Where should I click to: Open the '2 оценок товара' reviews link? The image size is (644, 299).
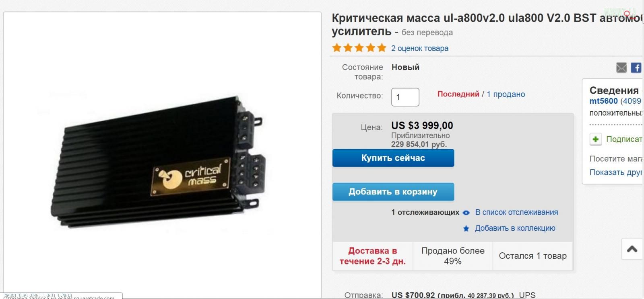(x=420, y=48)
